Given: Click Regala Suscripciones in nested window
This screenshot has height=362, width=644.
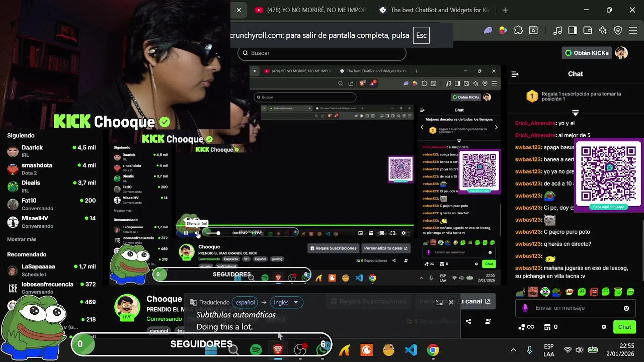Looking at the screenshot, I should coord(333,248).
